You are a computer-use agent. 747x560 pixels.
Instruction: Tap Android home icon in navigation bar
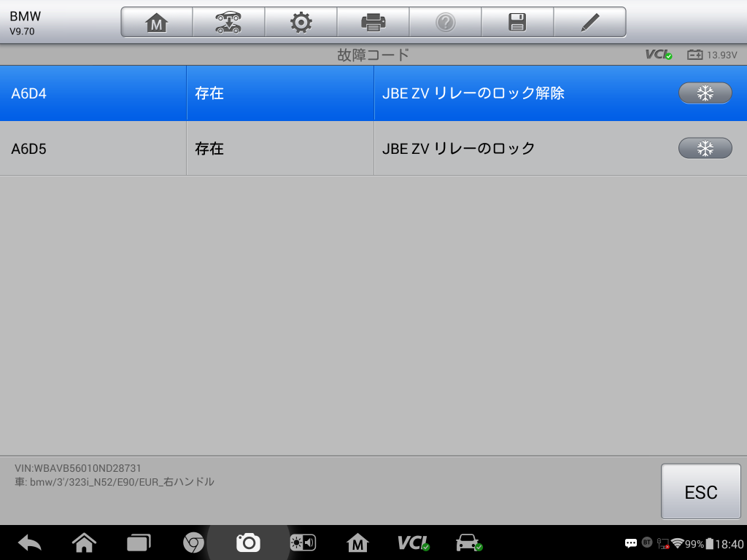(84, 542)
